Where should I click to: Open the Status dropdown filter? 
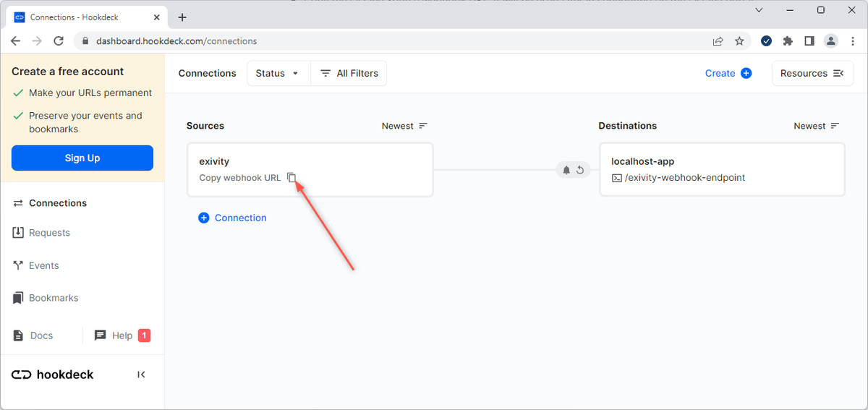pyautogui.click(x=278, y=73)
